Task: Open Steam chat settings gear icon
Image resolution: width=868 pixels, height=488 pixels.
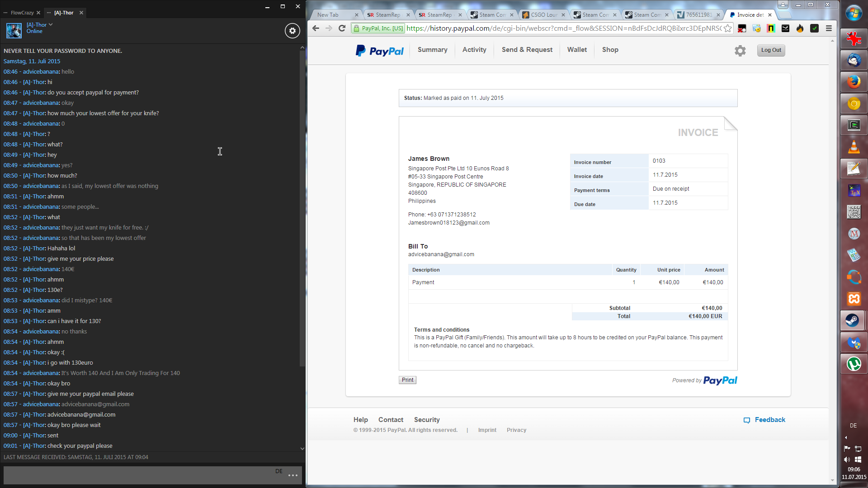Action: 292,31
